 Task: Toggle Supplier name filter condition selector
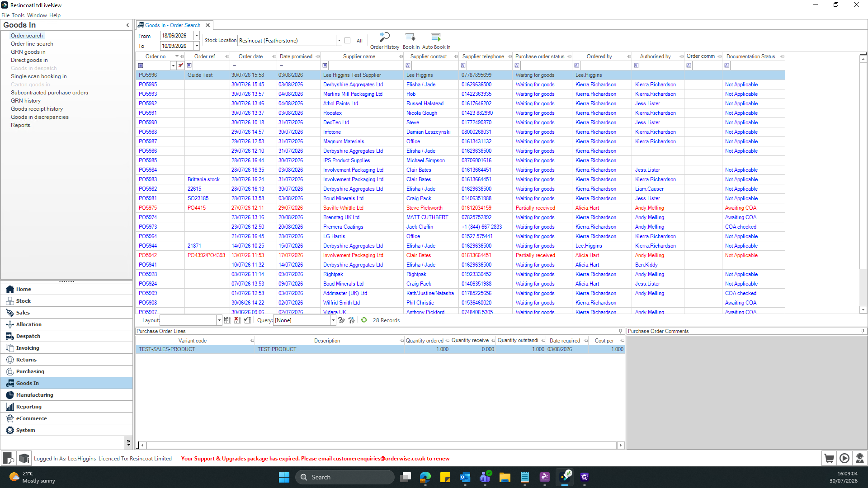pyautogui.click(x=325, y=66)
